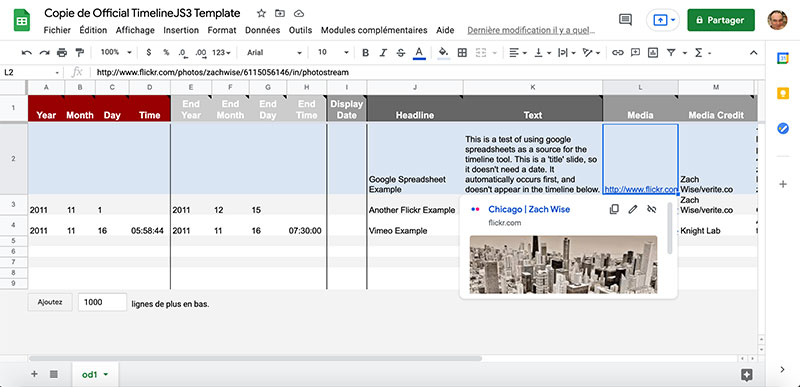Increase decimal places button

pyautogui.click(x=201, y=53)
